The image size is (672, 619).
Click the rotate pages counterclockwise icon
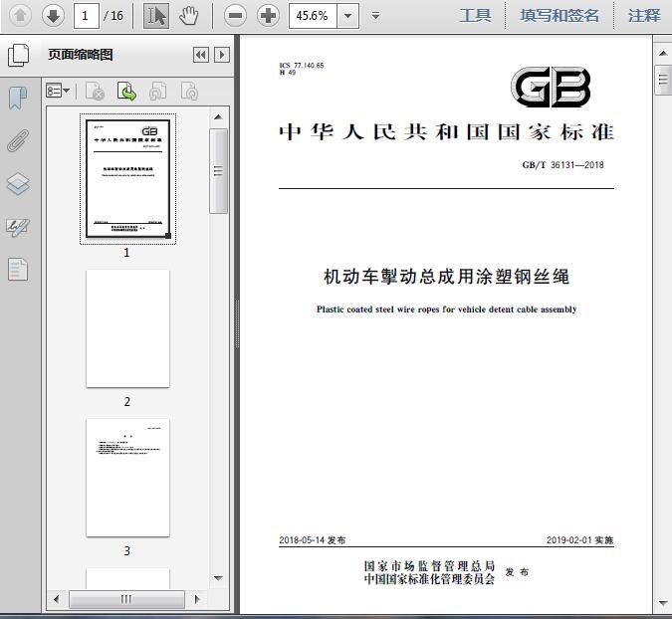tap(157, 91)
